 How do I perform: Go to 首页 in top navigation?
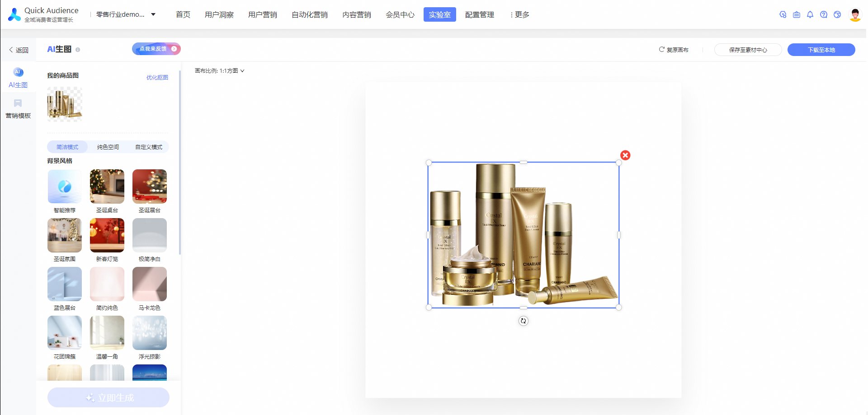coord(183,14)
